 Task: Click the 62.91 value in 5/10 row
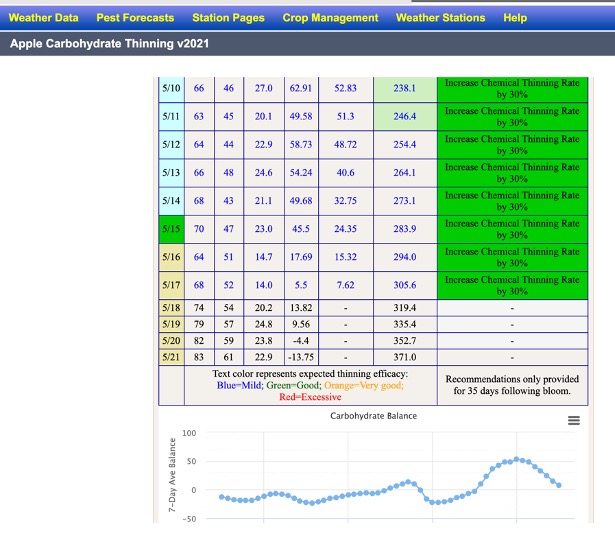300,89
